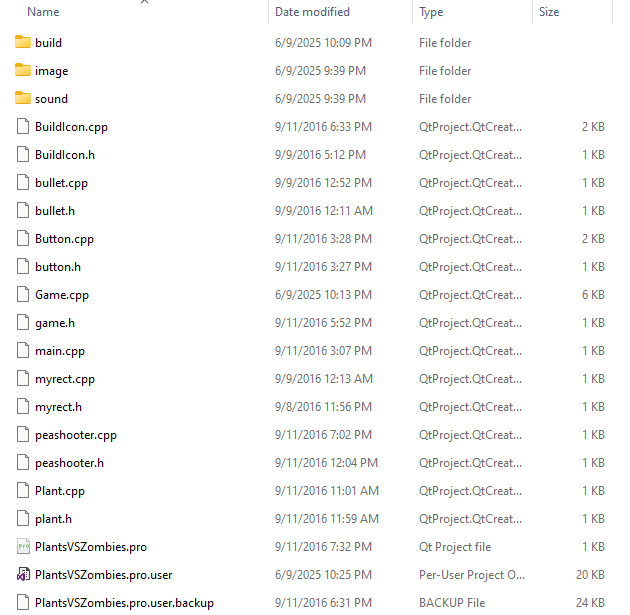Image resolution: width=630 pixels, height=615 pixels.
Task: Click the 9/8/2016 11:56 PM date cell
Action: click(323, 407)
